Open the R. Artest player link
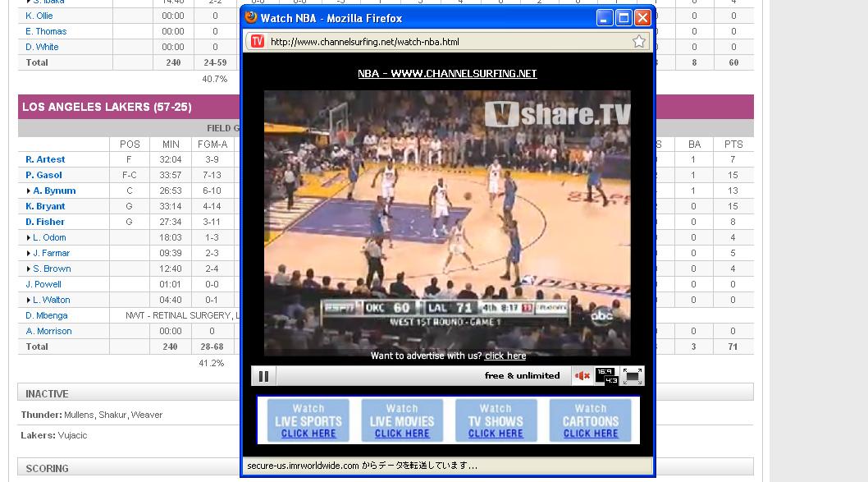 click(x=45, y=159)
